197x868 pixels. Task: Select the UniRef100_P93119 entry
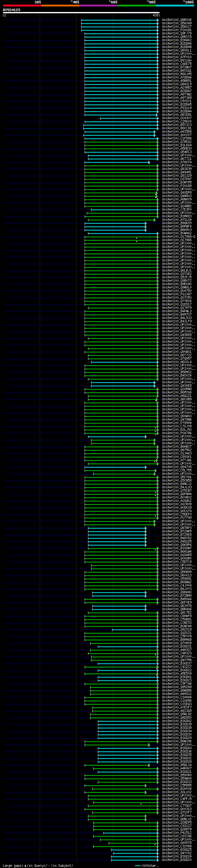[177, 108]
